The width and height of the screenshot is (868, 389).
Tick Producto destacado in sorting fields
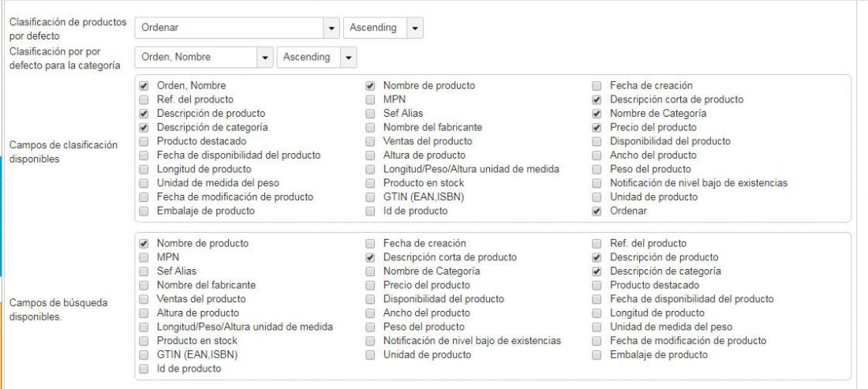[x=144, y=141]
